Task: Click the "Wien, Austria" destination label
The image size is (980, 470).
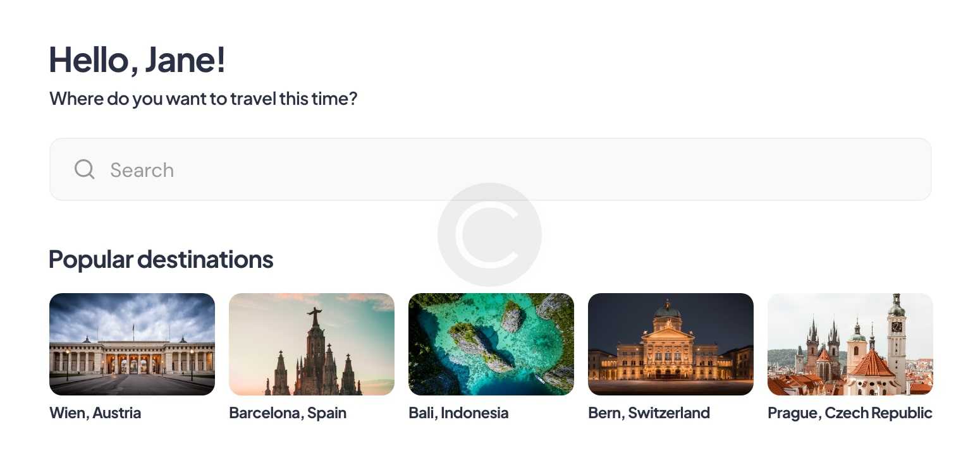Action: coord(95,413)
